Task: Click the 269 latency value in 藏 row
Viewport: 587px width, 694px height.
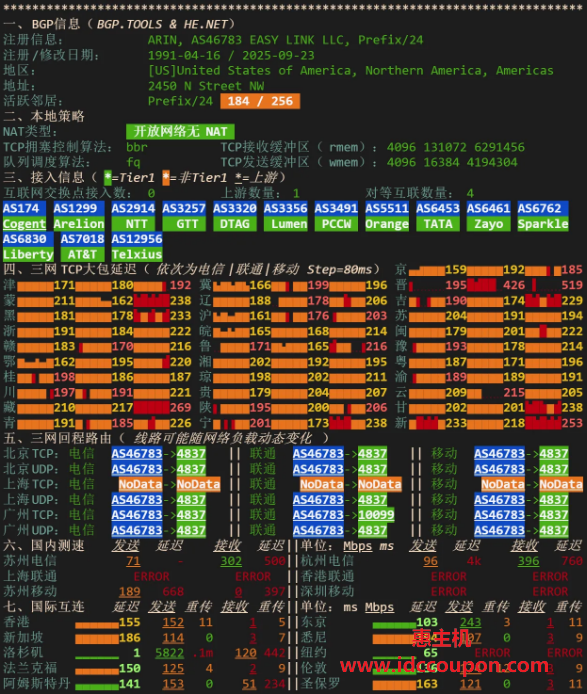Action: pos(180,407)
